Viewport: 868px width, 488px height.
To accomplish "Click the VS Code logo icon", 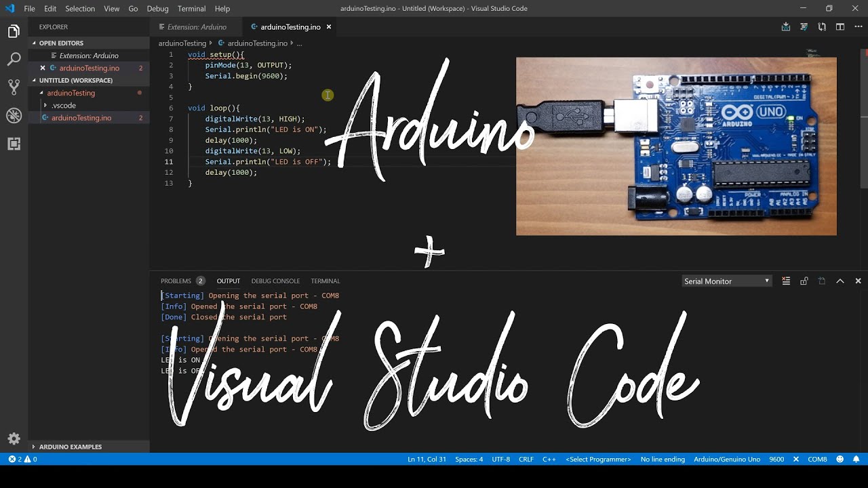I will click(x=9, y=8).
